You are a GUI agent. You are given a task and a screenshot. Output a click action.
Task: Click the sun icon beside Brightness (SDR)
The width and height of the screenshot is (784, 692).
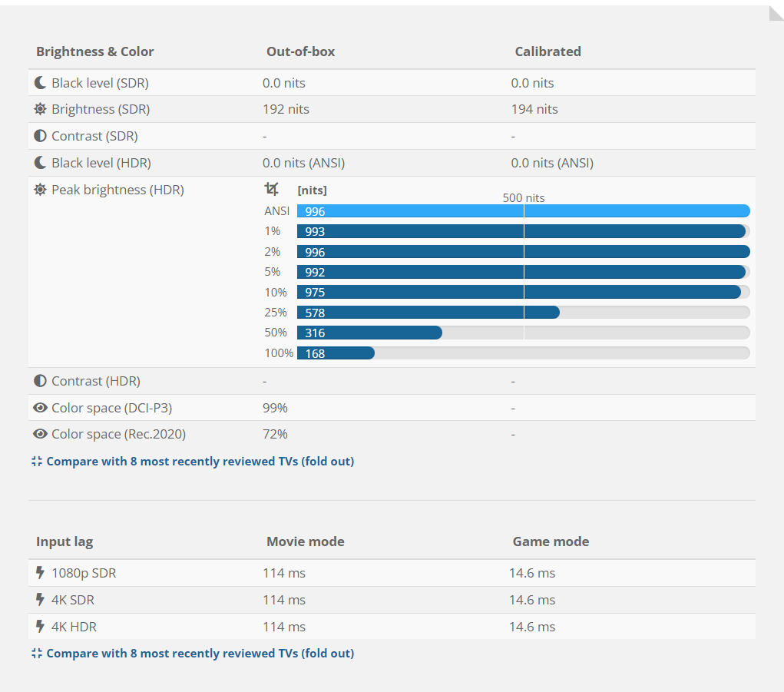point(40,109)
